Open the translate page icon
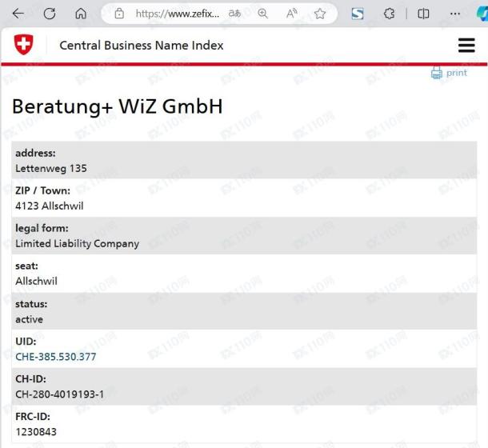 coord(234,14)
